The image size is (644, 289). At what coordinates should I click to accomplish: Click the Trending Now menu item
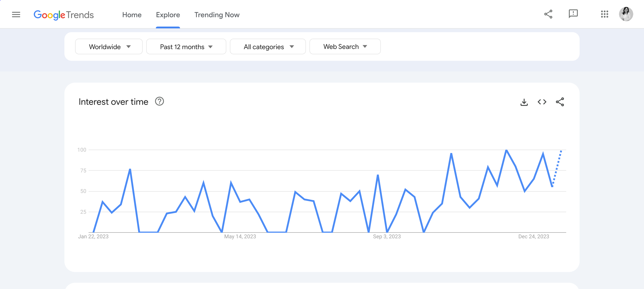217,14
